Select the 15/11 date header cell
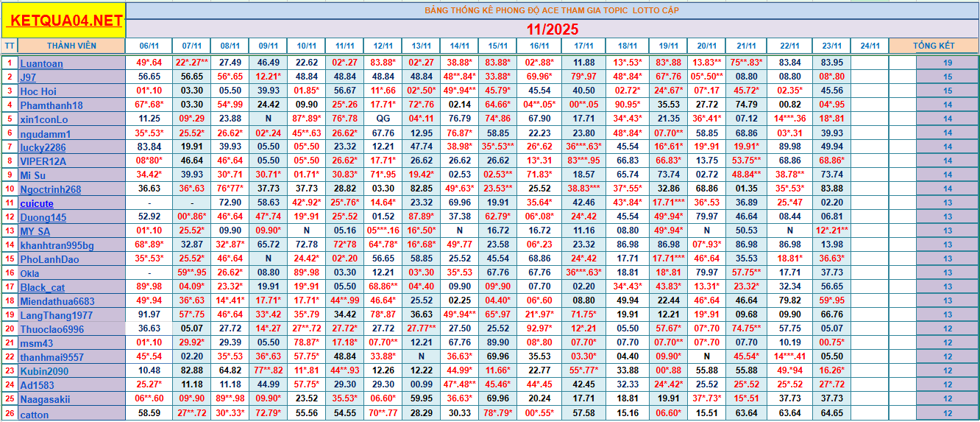 coord(498,46)
